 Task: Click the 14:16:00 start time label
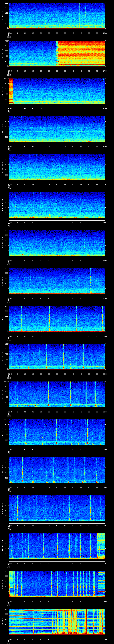point(9,71)
